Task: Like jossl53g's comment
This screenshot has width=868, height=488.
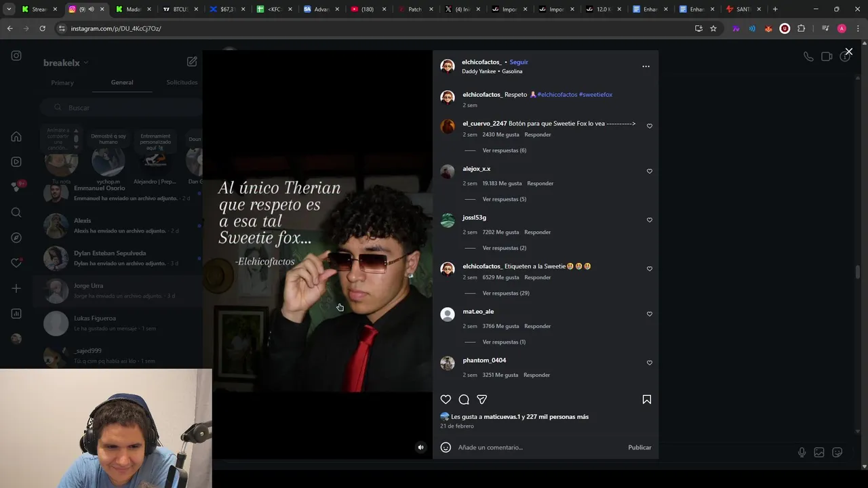Action: [x=650, y=220]
